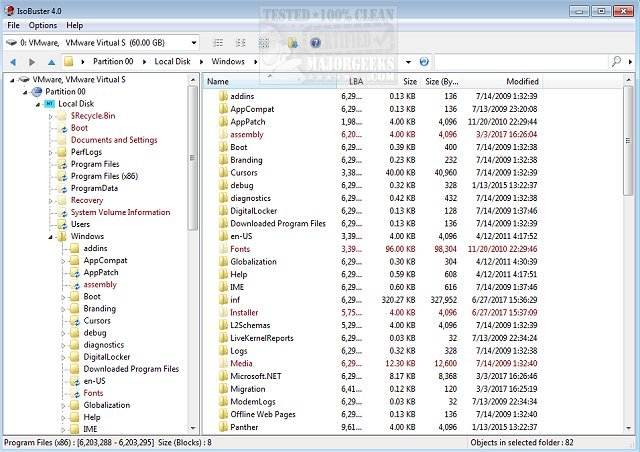Click the drive icon in the drive selector
Image resolution: width=640 pixels, height=452 pixels.
click(11, 42)
